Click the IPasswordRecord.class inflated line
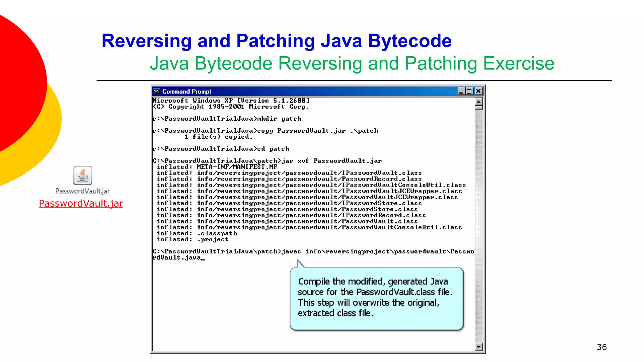 pyautogui.click(x=291, y=215)
